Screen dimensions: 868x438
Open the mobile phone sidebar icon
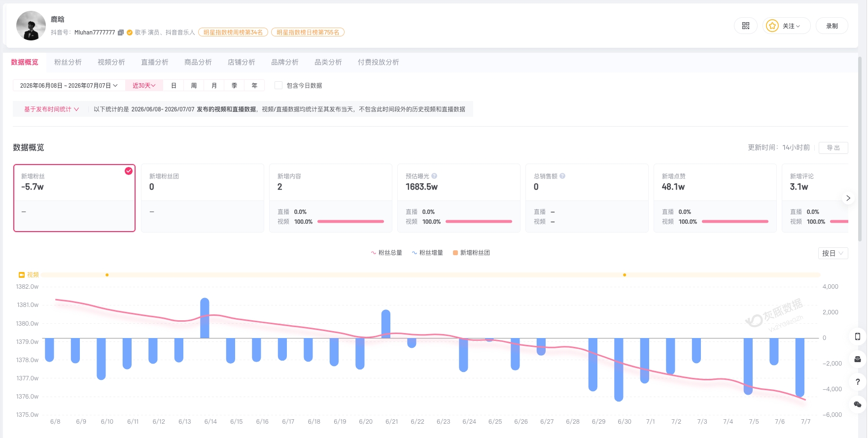point(858,337)
